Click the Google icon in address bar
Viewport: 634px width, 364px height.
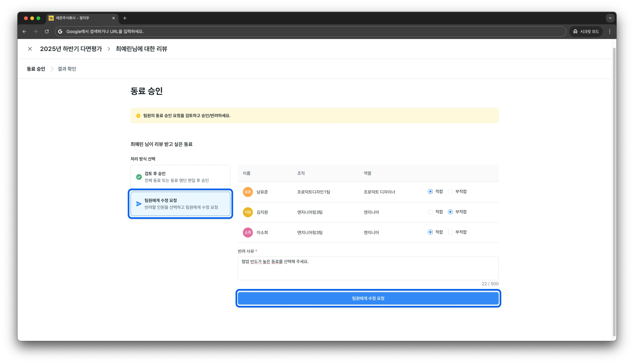coord(60,32)
